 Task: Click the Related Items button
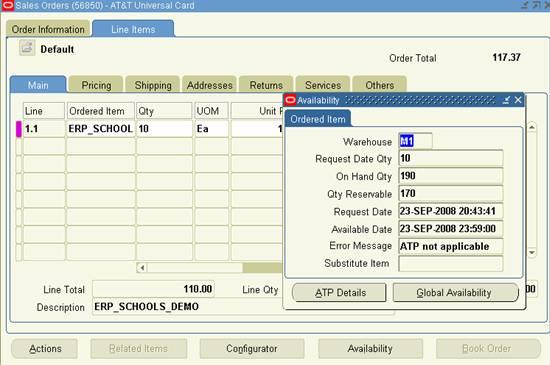[138, 349]
